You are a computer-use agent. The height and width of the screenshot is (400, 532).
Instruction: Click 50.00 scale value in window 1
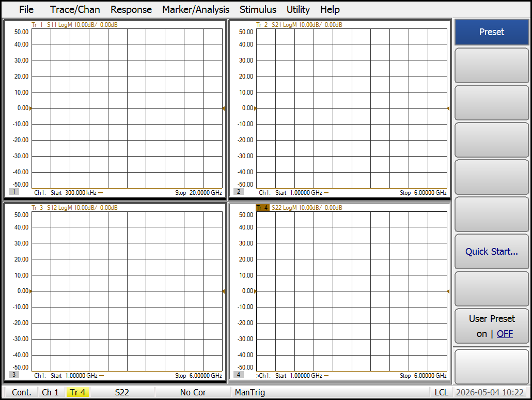21,32
